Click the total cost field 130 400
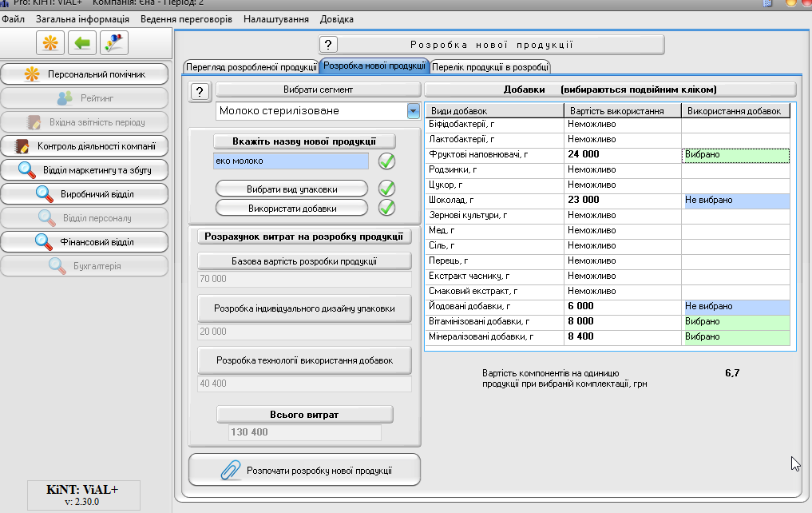The image size is (812, 513). [304, 432]
